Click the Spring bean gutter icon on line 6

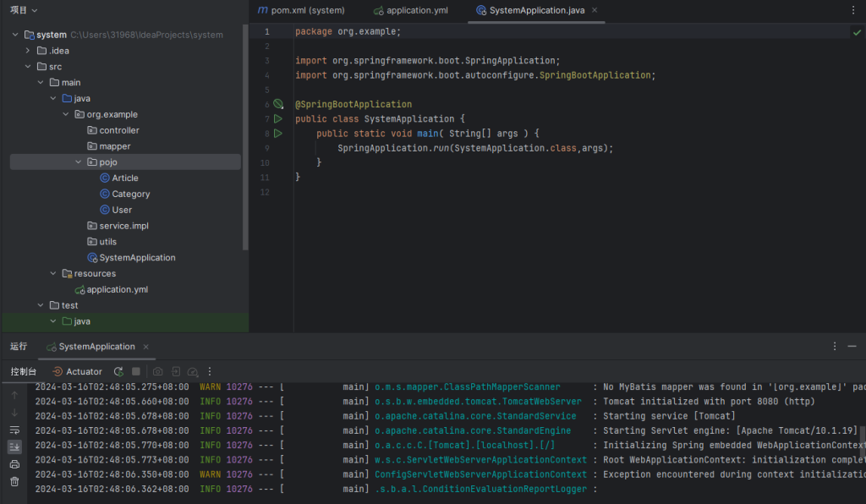pyautogui.click(x=278, y=104)
